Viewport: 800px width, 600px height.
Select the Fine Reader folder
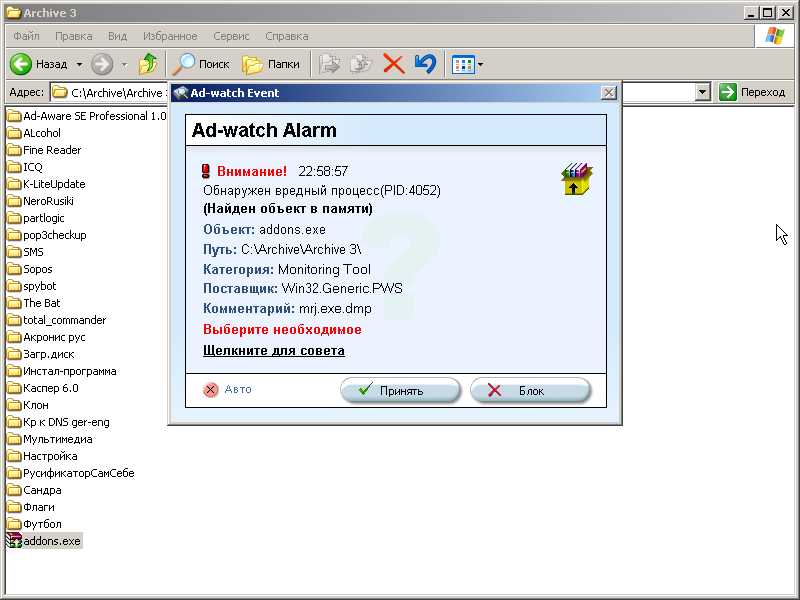tap(44, 150)
